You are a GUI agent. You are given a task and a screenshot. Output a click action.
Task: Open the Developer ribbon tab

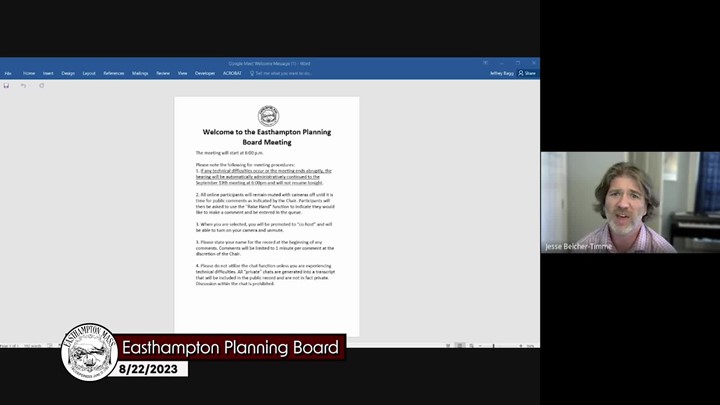[205, 73]
